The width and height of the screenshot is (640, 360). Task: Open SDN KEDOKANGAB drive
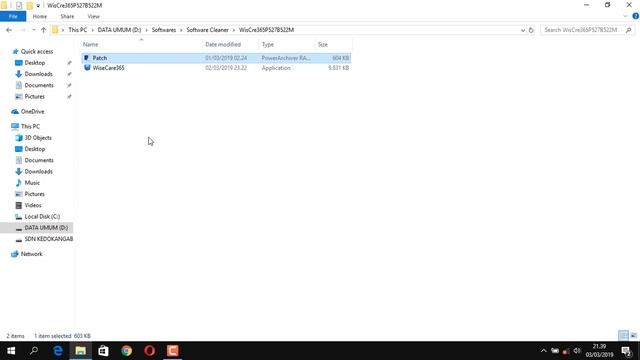pos(49,239)
